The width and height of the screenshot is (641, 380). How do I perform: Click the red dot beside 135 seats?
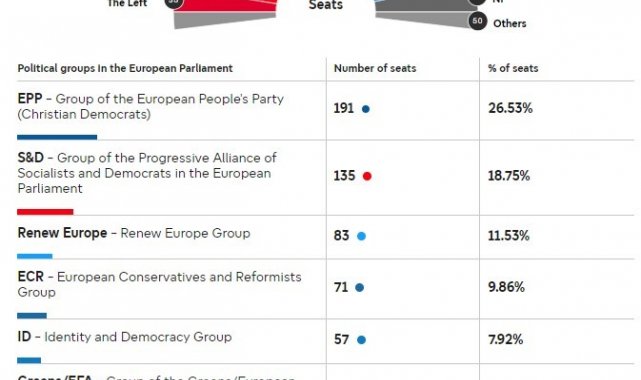coord(367,176)
